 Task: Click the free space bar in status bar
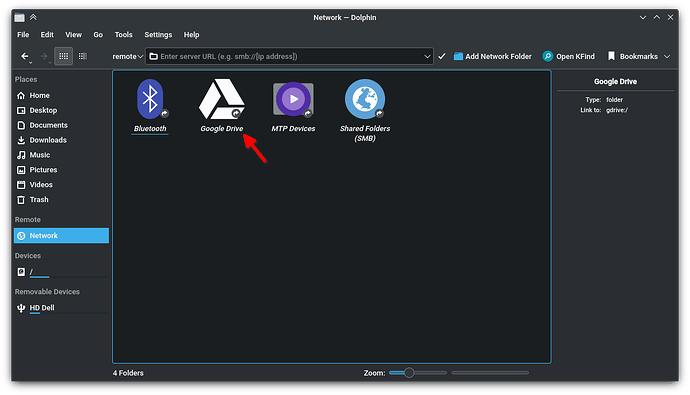coord(490,373)
